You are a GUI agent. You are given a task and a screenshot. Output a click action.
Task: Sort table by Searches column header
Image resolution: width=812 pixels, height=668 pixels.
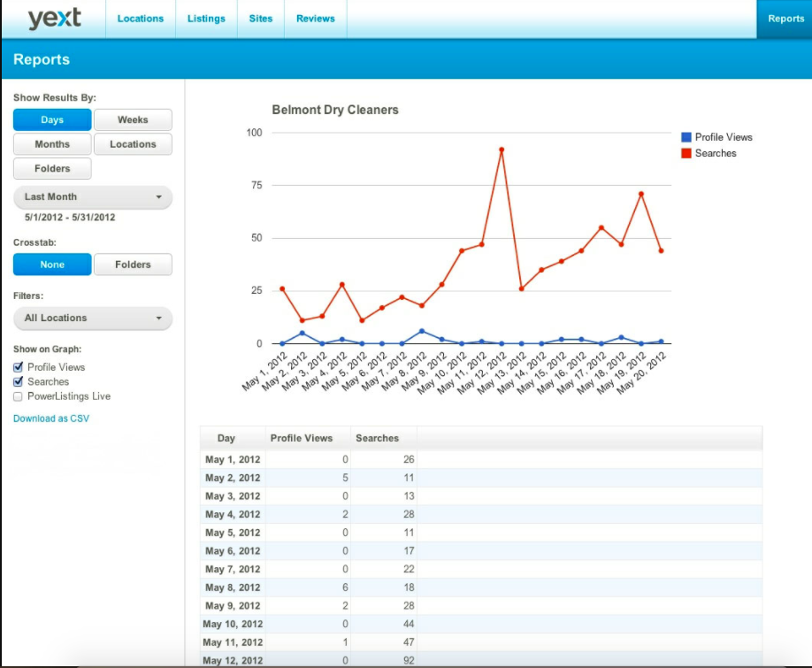[x=377, y=438]
